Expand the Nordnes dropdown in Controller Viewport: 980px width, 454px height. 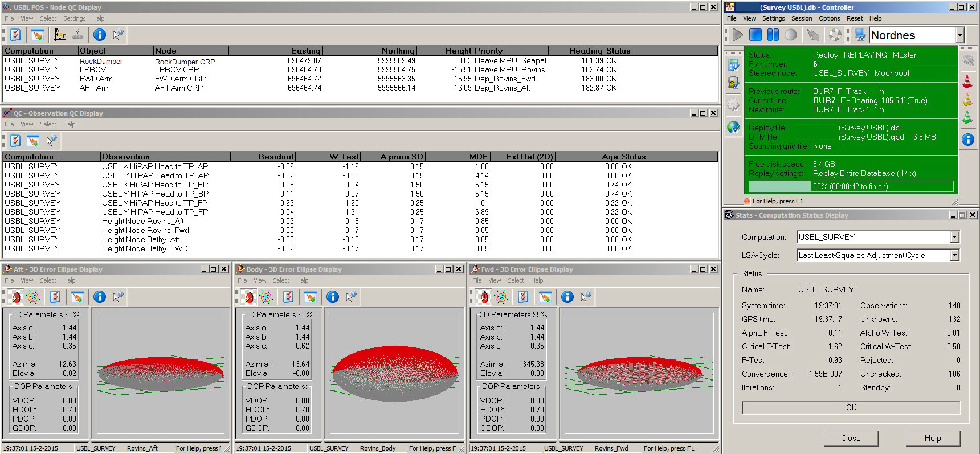[x=959, y=35]
